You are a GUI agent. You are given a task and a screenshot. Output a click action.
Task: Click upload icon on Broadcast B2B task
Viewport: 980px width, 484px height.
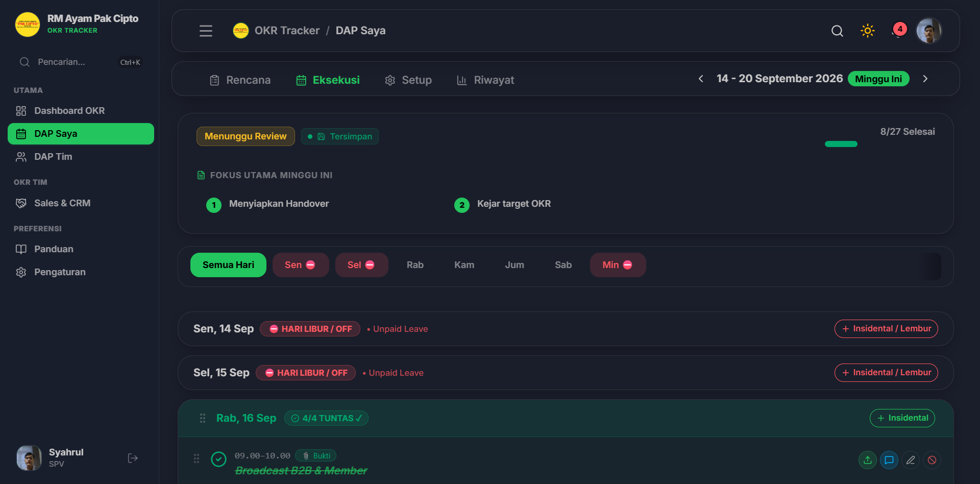[867, 460]
